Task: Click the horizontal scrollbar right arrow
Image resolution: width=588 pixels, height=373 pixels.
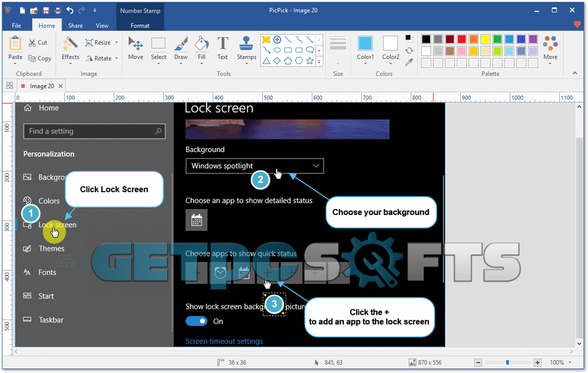Action: click(572, 351)
